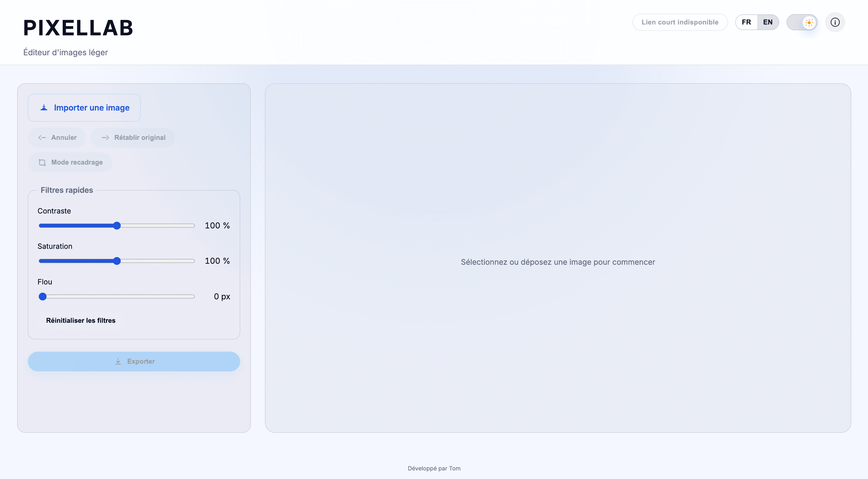Image resolution: width=868 pixels, height=479 pixels.
Task: Click the image drop zone area
Action: [558, 262]
